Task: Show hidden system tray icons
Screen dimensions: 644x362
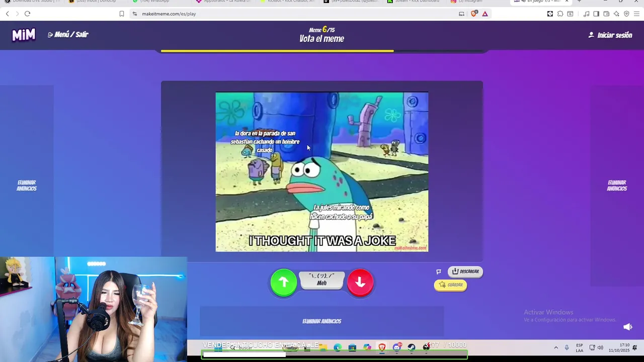Action: click(x=556, y=347)
